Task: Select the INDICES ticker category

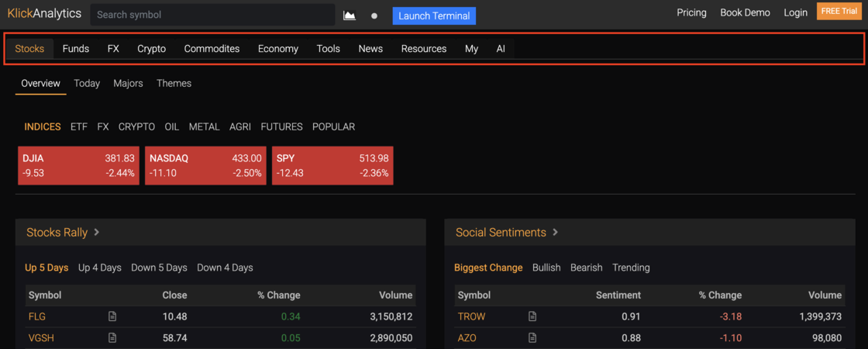Action: (x=43, y=127)
